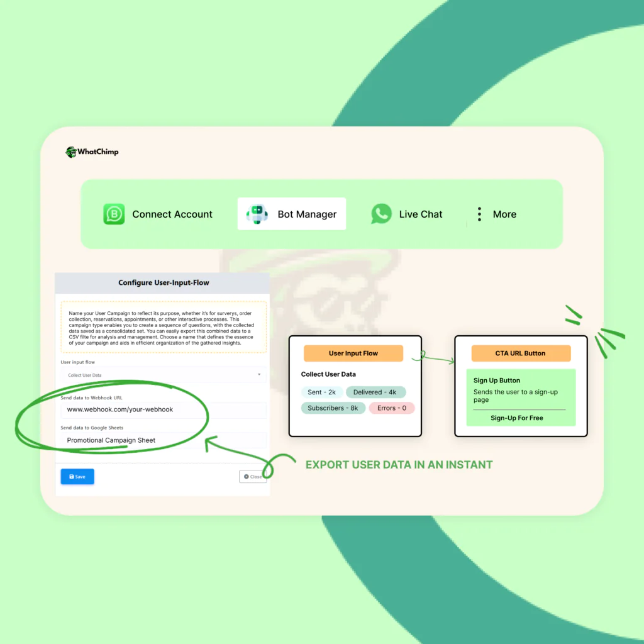Screen dimensions: 644x644
Task: Click the floppy disk icon on Save
Action: tap(71, 477)
